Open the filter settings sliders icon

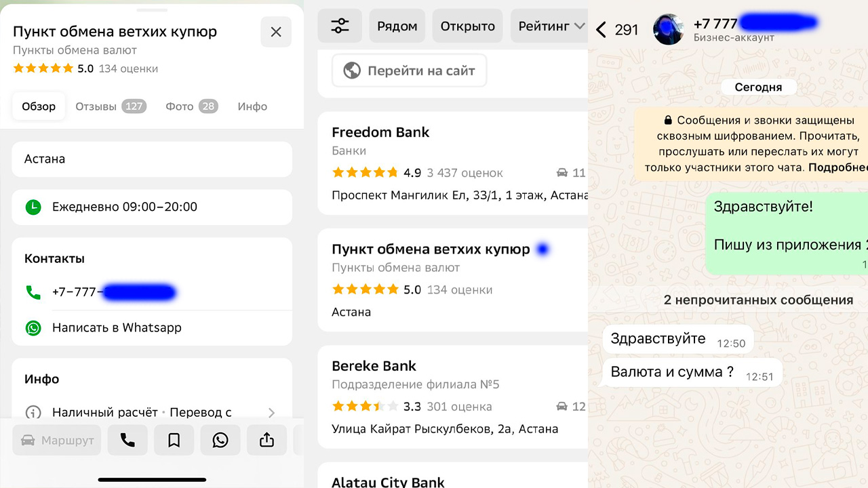coord(340,26)
